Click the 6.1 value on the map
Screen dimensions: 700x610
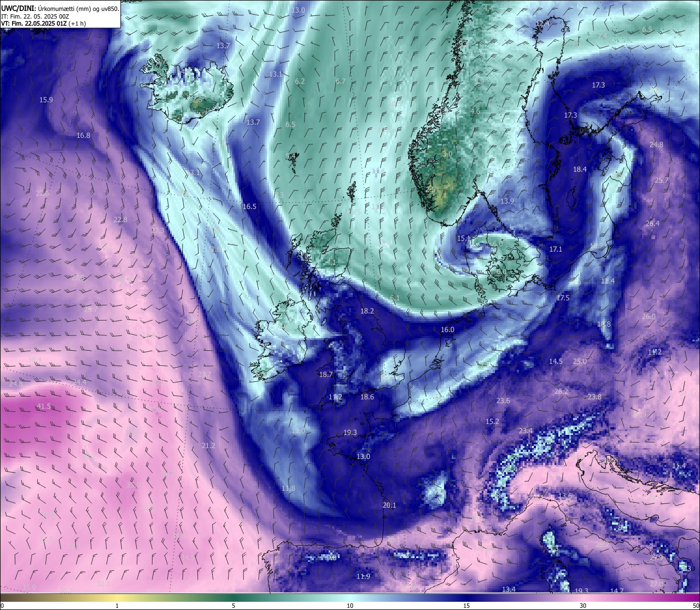(395, 298)
